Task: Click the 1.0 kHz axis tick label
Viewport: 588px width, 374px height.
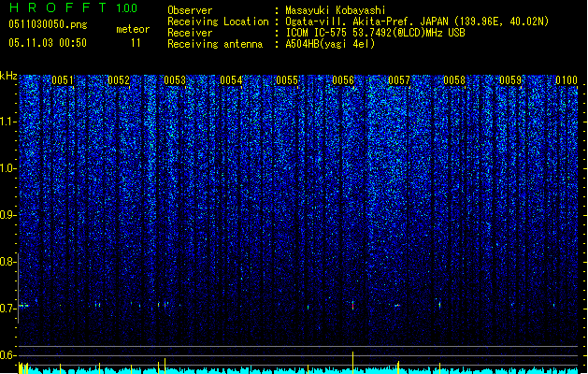Action: (7, 168)
